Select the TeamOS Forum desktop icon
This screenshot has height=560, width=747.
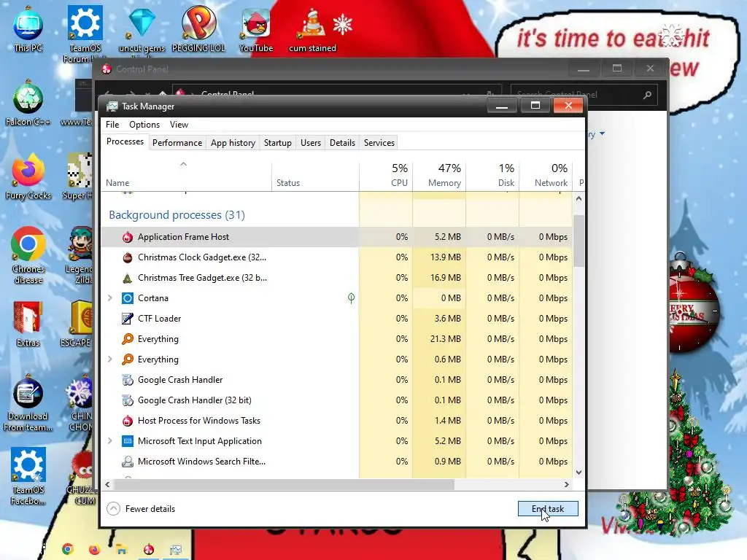(85, 34)
